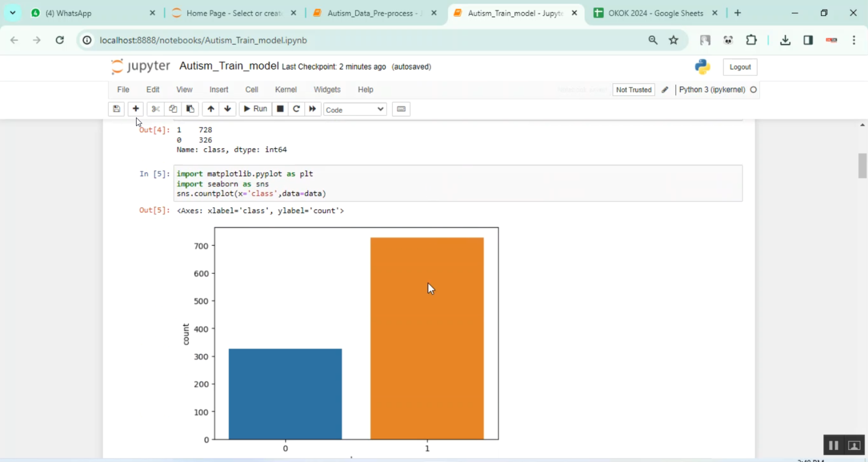Paste cells below using the toolbar icon

[190, 109]
